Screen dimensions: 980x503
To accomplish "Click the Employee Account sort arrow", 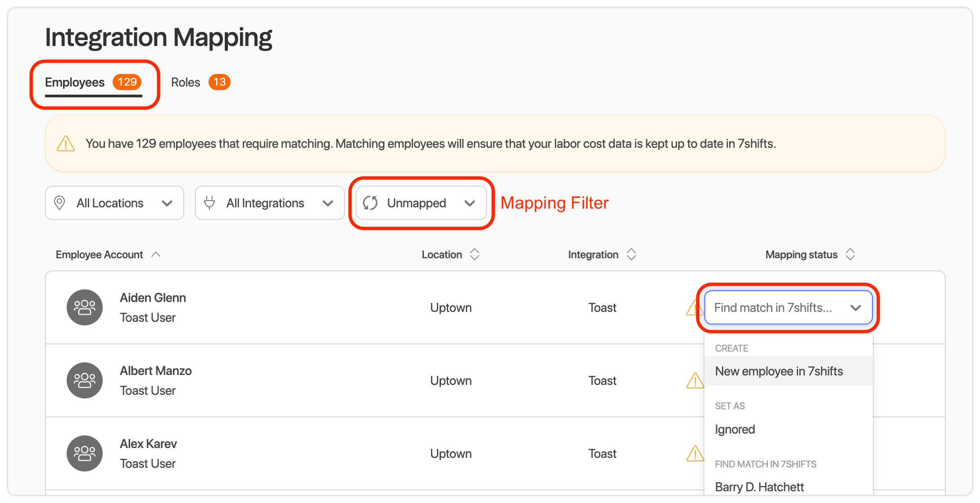I will (156, 254).
